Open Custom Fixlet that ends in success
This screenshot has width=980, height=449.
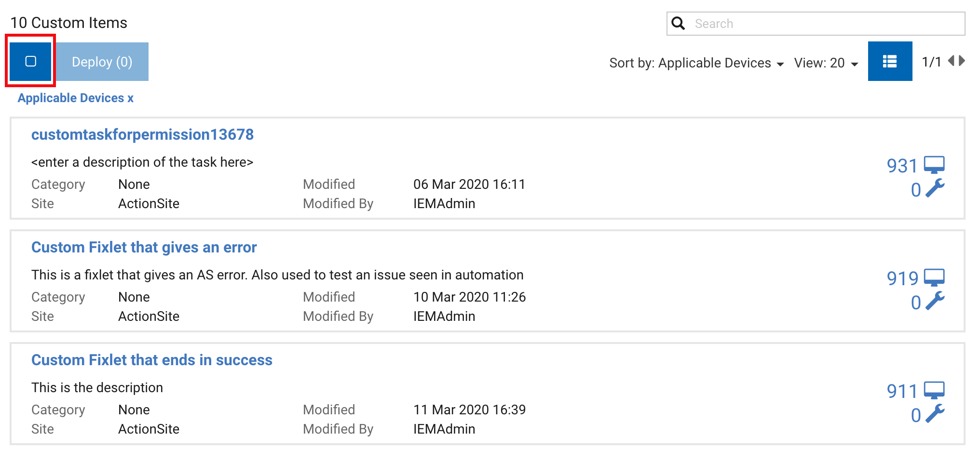pyautogui.click(x=151, y=360)
